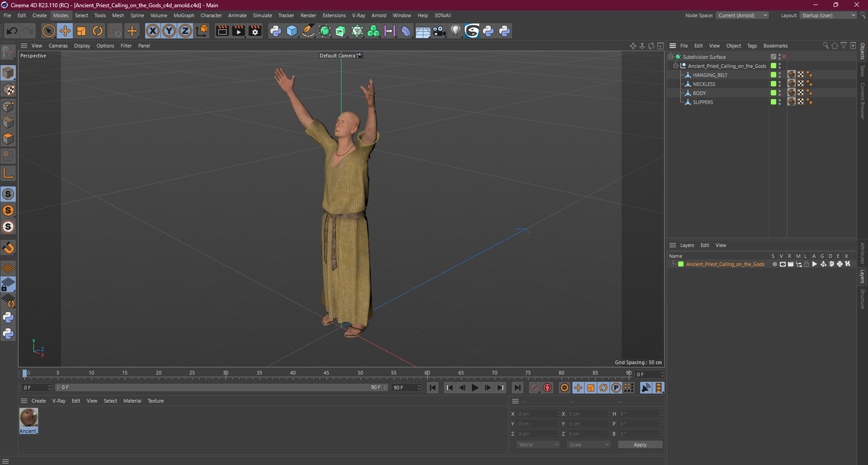The height and width of the screenshot is (465, 868).
Task: Open material manager Texture menu
Action: [x=156, y=401]
